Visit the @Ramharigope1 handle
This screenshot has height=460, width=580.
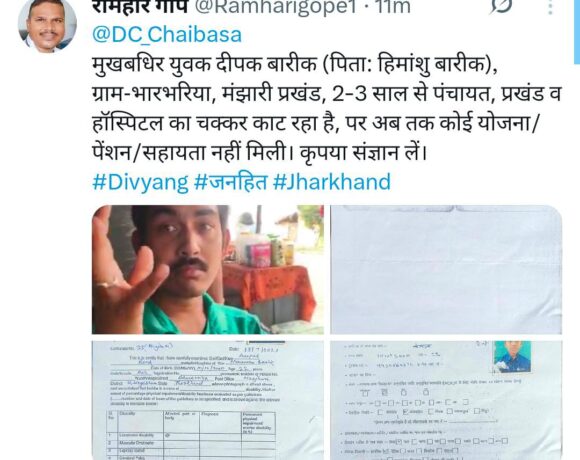(x=276, y=6)
